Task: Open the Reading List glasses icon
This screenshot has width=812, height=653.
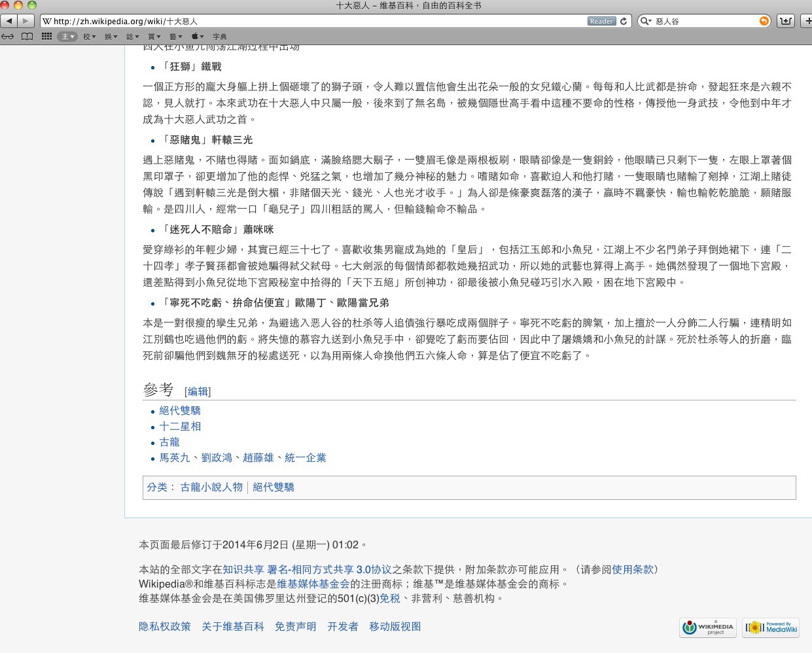Action: coord(8,37)
